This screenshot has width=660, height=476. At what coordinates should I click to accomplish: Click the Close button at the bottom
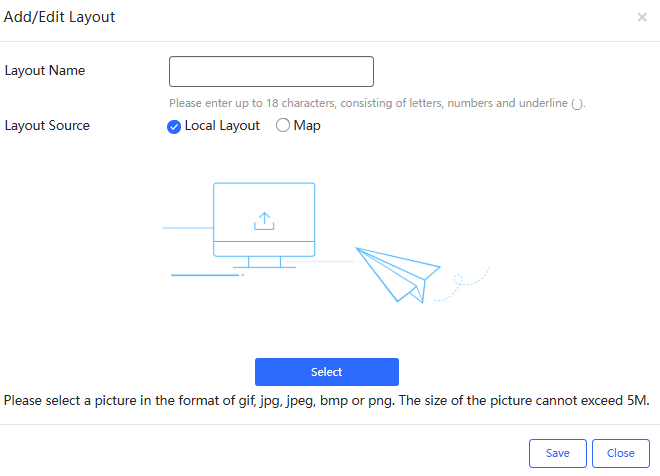(x=621, y=453)
